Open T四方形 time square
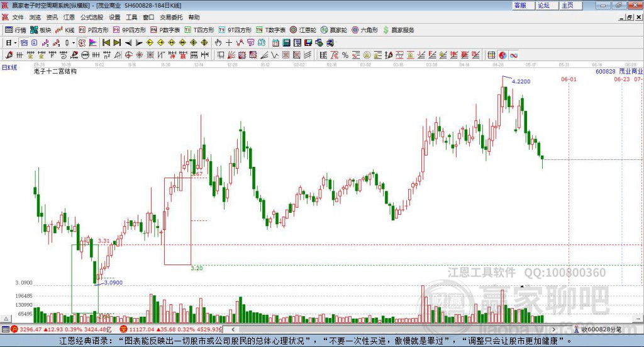644x347 pixels. coord(199,30)
